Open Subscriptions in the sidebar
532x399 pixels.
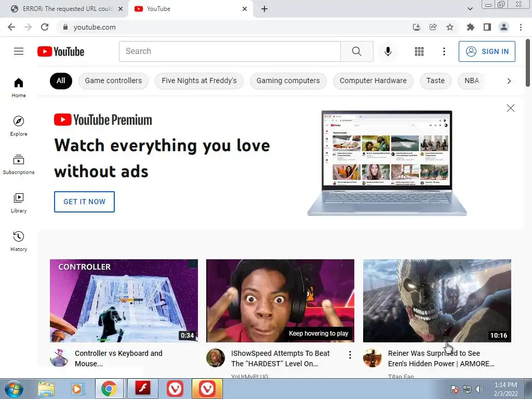pyautogui.click(x=19, y=165)
